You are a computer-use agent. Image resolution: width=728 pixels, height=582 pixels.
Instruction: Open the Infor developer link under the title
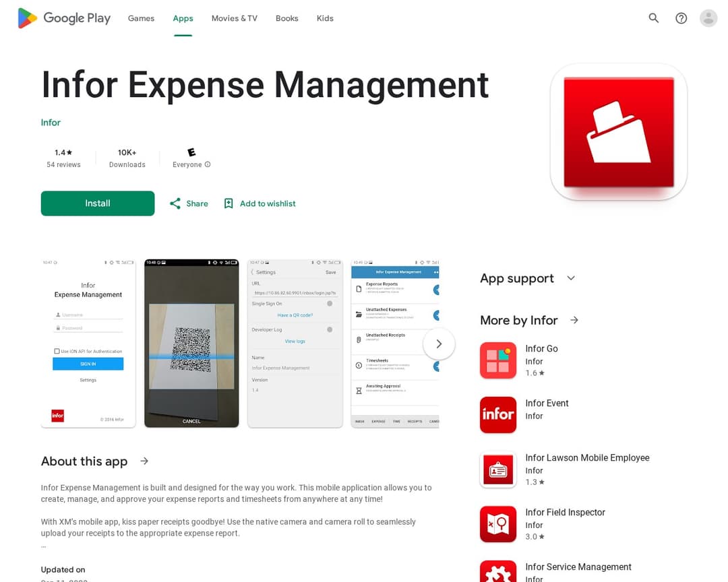point(51,123)
